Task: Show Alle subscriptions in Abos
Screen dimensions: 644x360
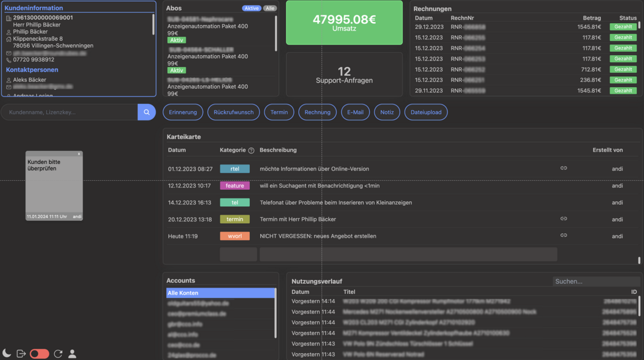Action: pos(270,8)
